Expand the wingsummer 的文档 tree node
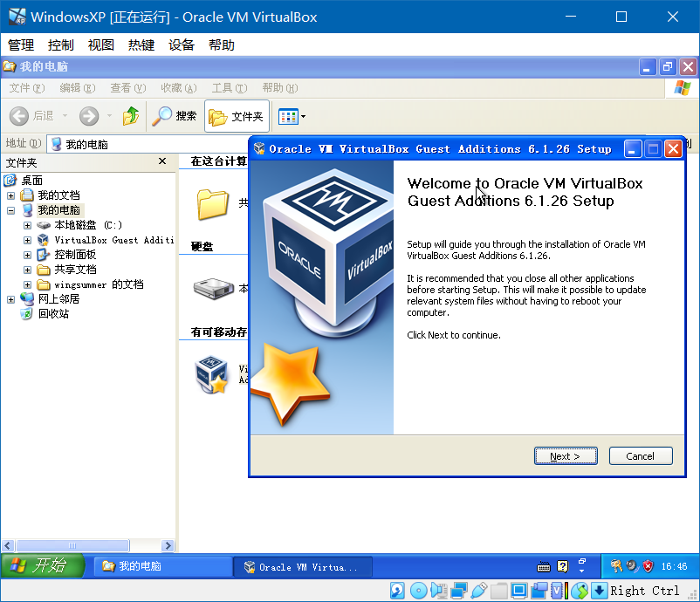 pos(27,284)
